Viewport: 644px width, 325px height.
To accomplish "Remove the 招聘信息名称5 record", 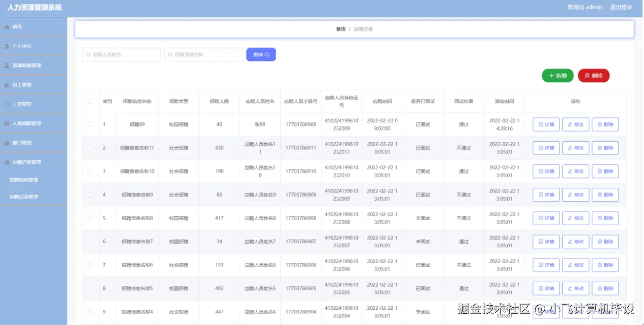I will pos(605,289).
